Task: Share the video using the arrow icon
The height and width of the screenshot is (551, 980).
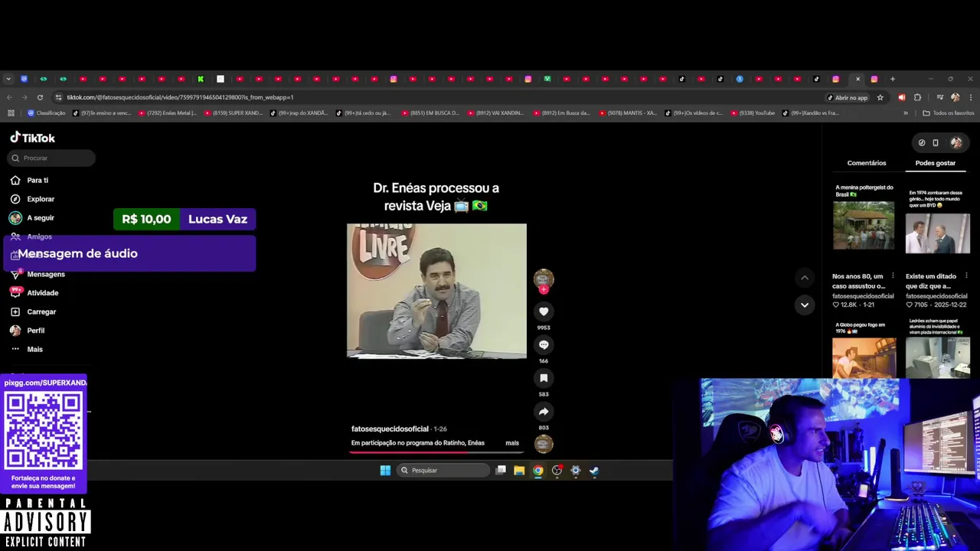Action: coord(544,412)
